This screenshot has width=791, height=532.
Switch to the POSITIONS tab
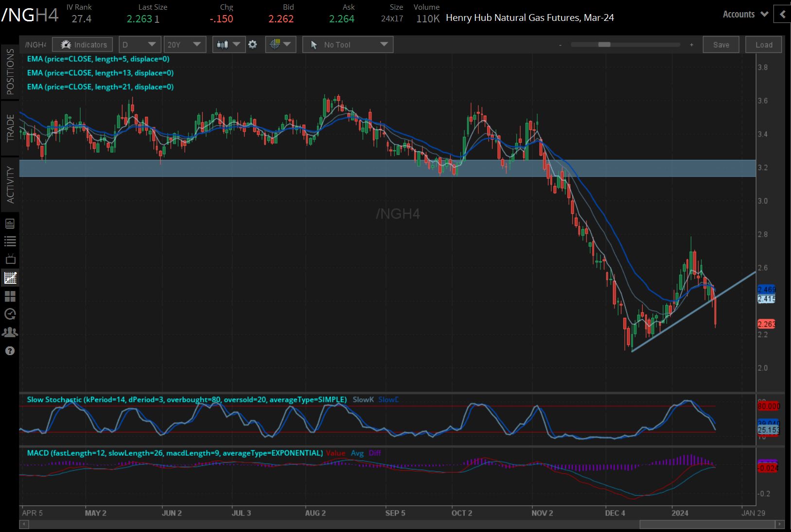pyautogui.click(x=10, y=72)
